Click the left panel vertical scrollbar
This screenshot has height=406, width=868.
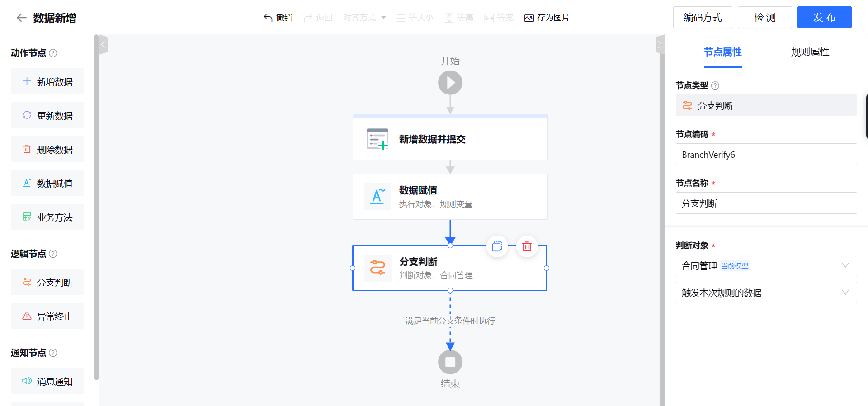click(96, 207)
